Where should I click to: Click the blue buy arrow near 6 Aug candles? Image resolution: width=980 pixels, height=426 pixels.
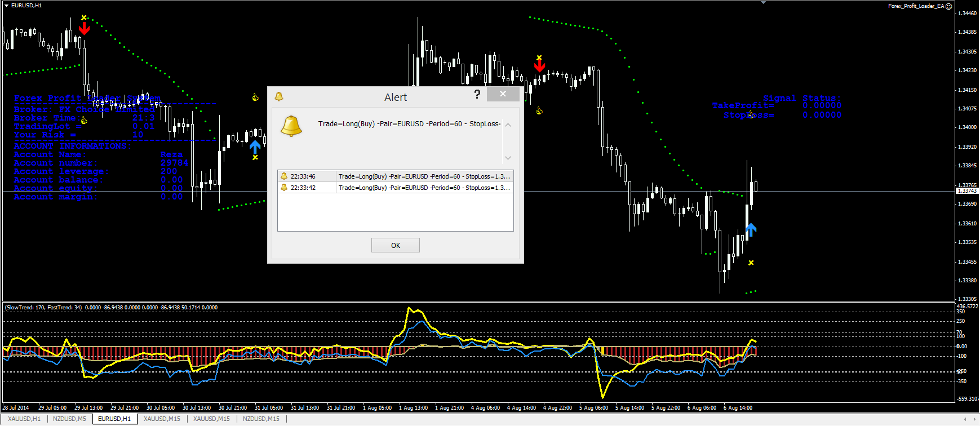tap(751, 230)
